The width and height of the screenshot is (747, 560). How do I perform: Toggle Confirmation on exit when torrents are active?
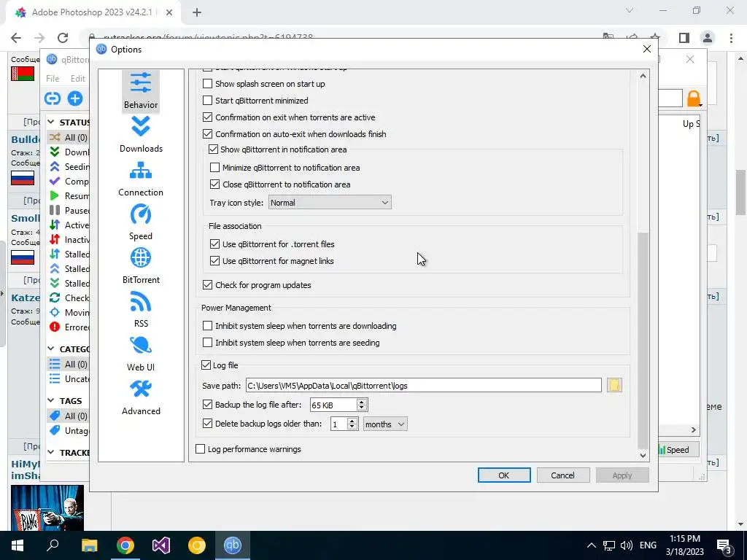point(207,117)
